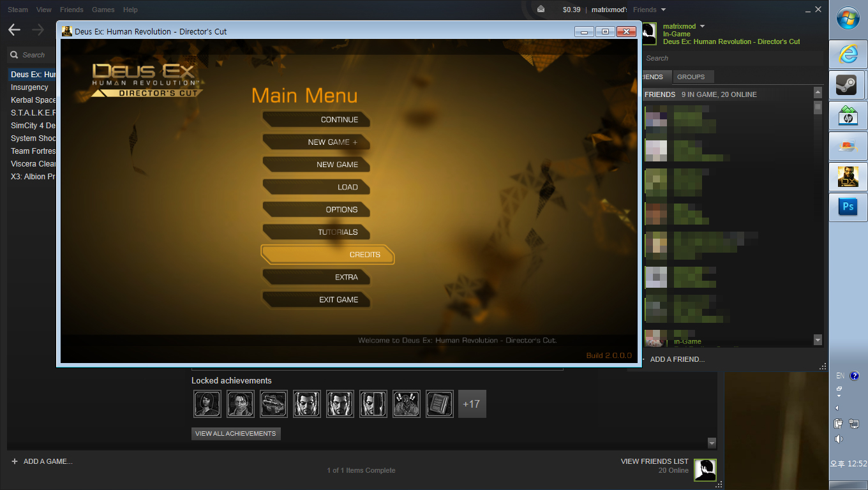The image size is (868, 490).
Task: Click EXIT GAME in the Main Menu
Action: tap(317, 300)
